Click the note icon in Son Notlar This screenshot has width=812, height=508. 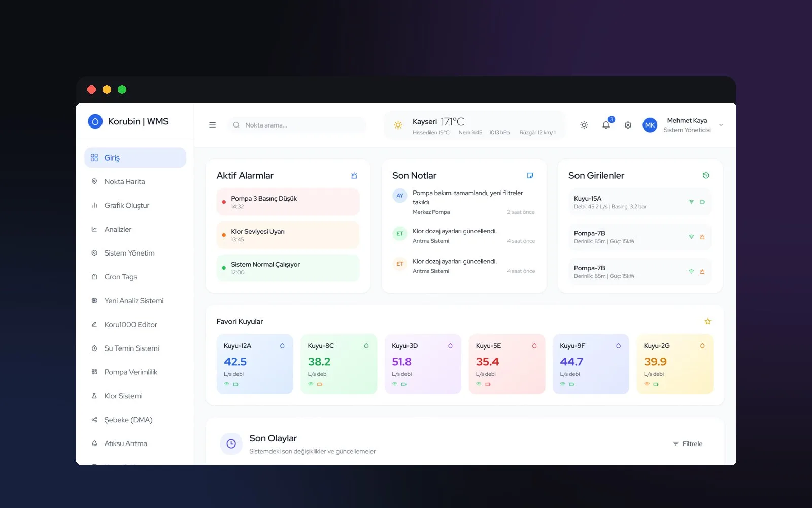(530, 176)
